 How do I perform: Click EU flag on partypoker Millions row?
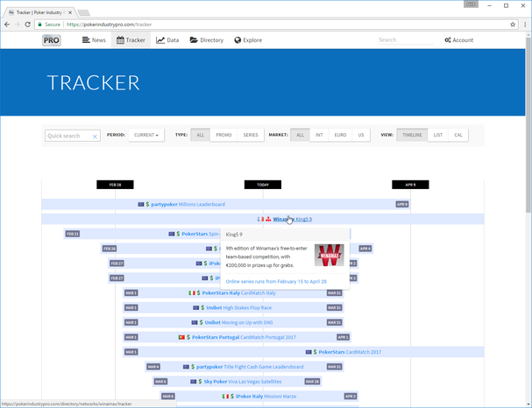pyautogui.click(x=141, y=204)
